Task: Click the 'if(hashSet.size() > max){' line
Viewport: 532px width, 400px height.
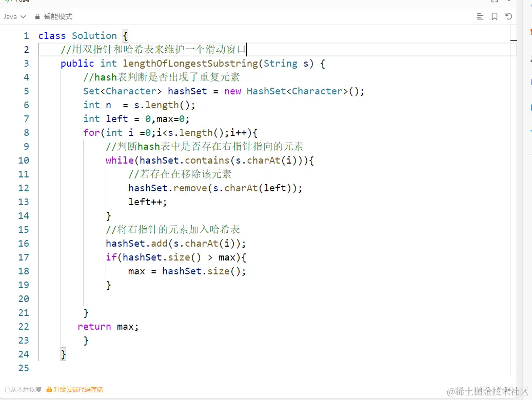Action: click(176, 257)
